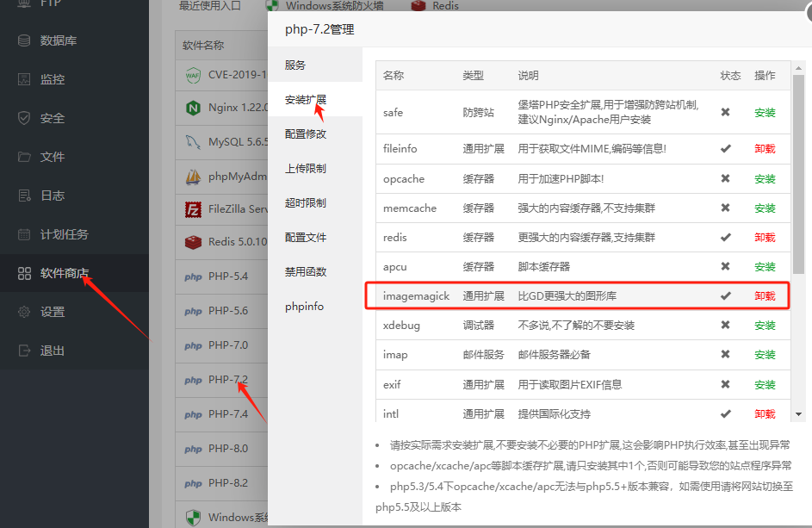The image size is (812, 528).
Task: Click the 文件 folder icon
Action: point(24,157)
